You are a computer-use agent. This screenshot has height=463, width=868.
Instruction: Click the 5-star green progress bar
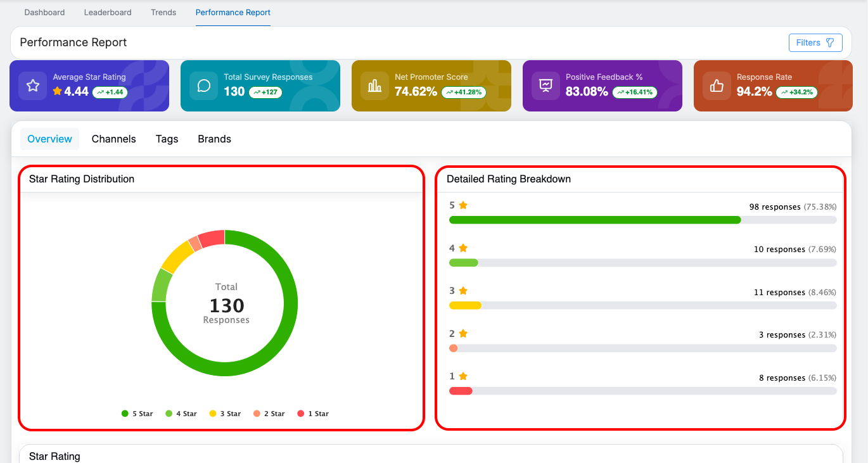coord(594,220)
